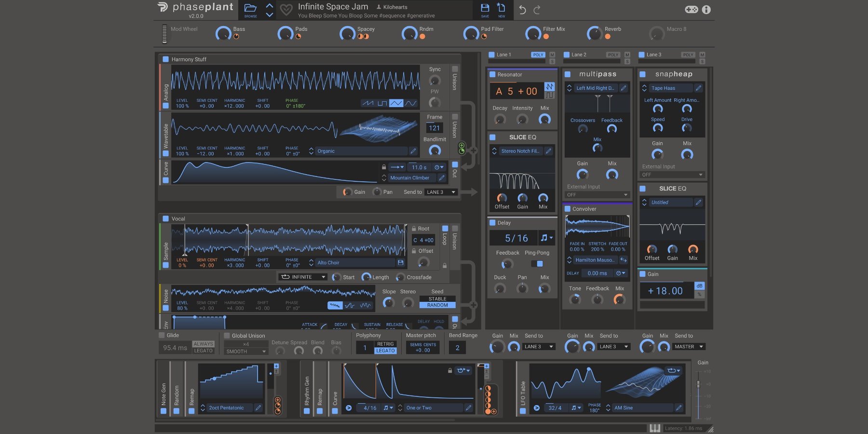Click the pencil edit icon next to Alto Choir
Image resolution: width=868 pixels, height=434 pixels.
click(401, 262)
